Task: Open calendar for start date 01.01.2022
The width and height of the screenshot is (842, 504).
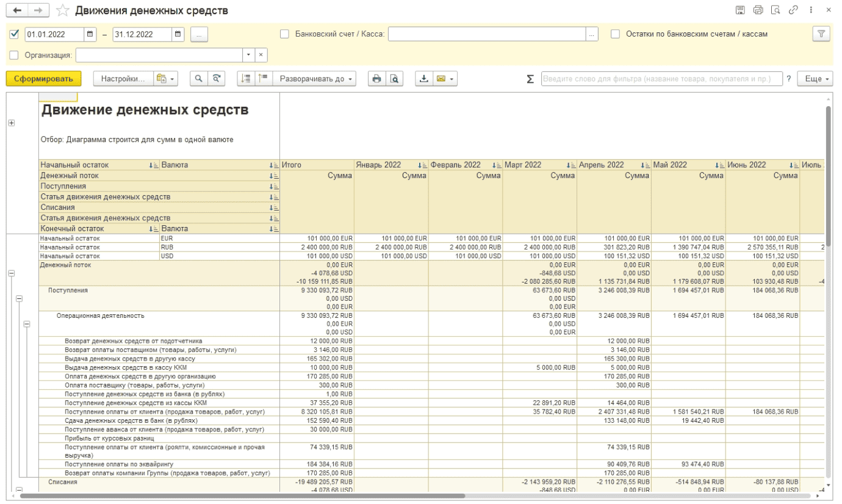Action: [90, 34]
